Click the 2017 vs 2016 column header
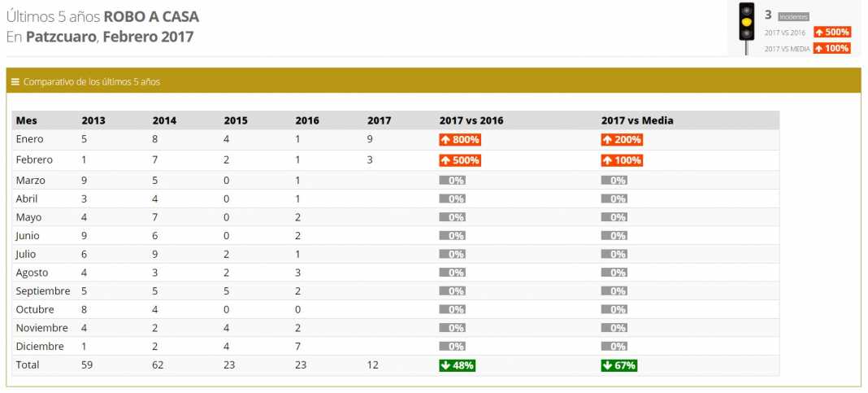 471,120
